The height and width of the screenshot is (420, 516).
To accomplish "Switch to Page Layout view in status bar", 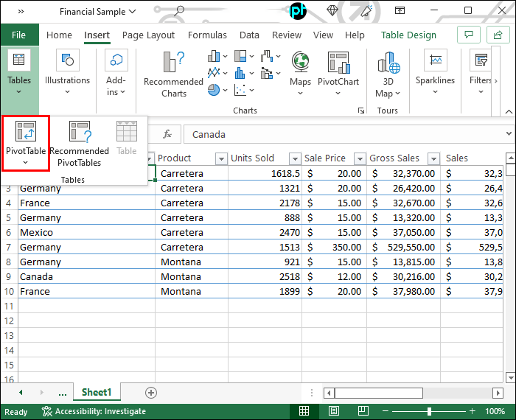I will 334,411.
